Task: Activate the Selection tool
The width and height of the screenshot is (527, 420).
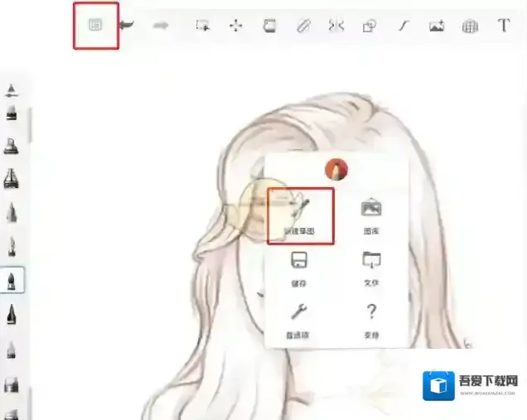Action: point(203,26)
